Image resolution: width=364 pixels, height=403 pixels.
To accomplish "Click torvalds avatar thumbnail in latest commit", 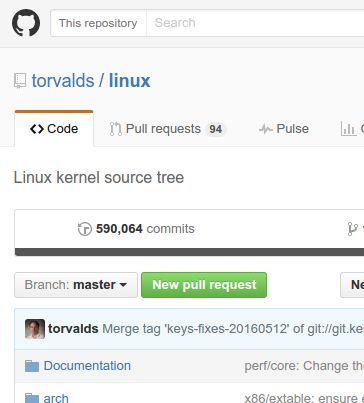I will pos(35,329).
